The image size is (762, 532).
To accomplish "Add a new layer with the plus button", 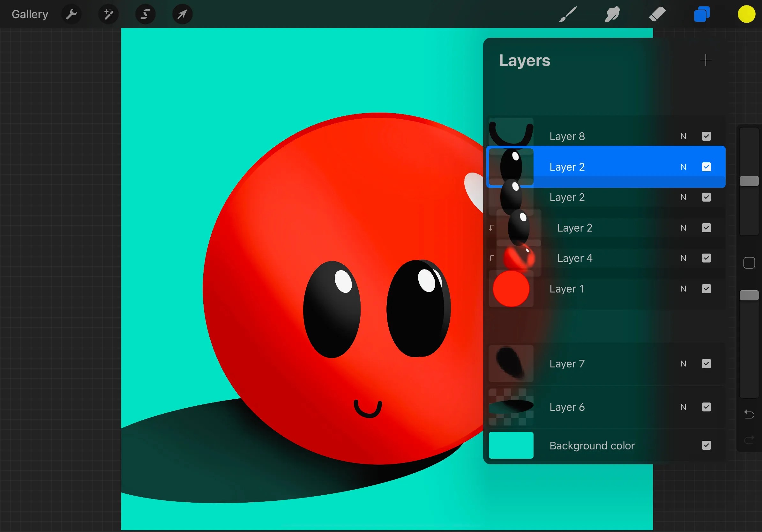I will pyautogui.click(x=706, y=60).
